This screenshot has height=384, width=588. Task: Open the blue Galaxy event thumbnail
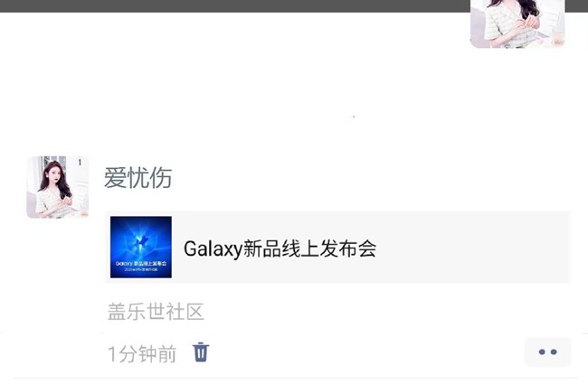(x=141, y=247)
